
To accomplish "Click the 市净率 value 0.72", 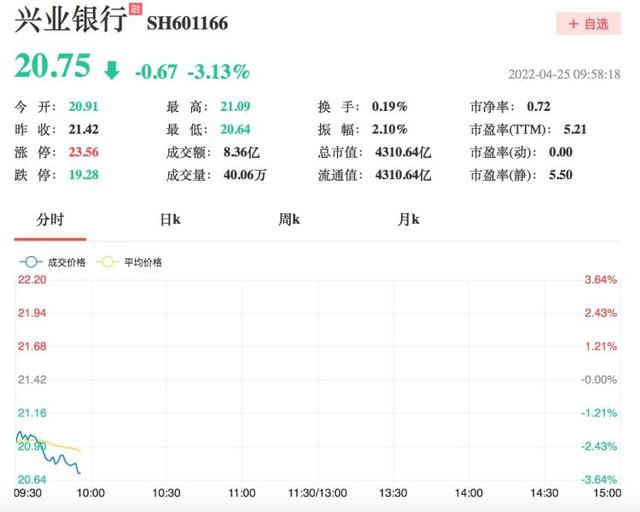I will click(x=539, y=107).
